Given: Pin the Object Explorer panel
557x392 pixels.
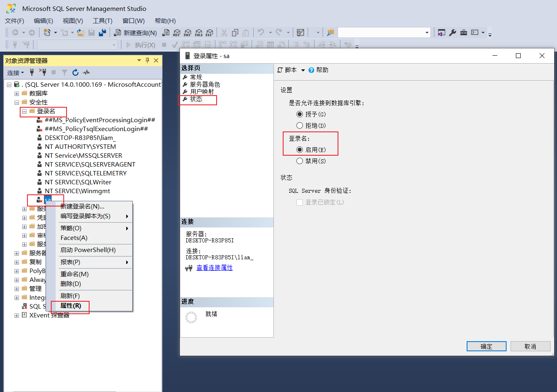Looking at the screenshot, I should (147, 60).
